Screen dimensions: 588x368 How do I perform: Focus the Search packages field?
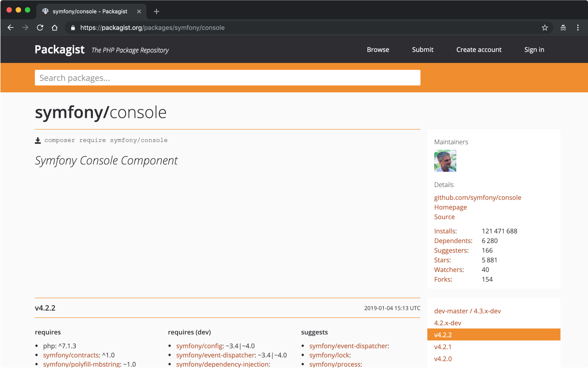tap(227, 78)
